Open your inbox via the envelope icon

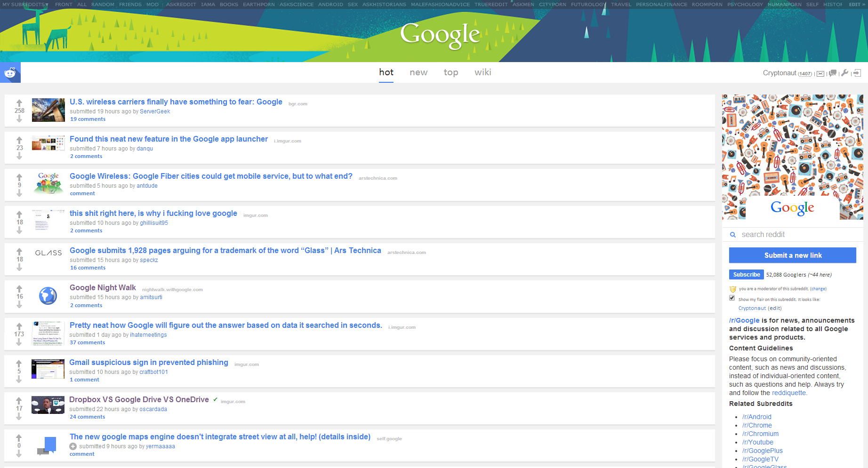click(x=820, y=73)
